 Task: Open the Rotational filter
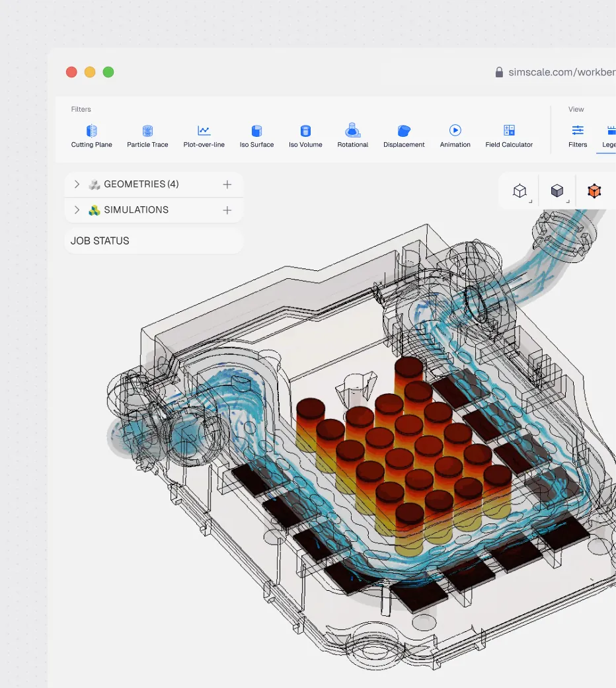click(x=353, y=136)
